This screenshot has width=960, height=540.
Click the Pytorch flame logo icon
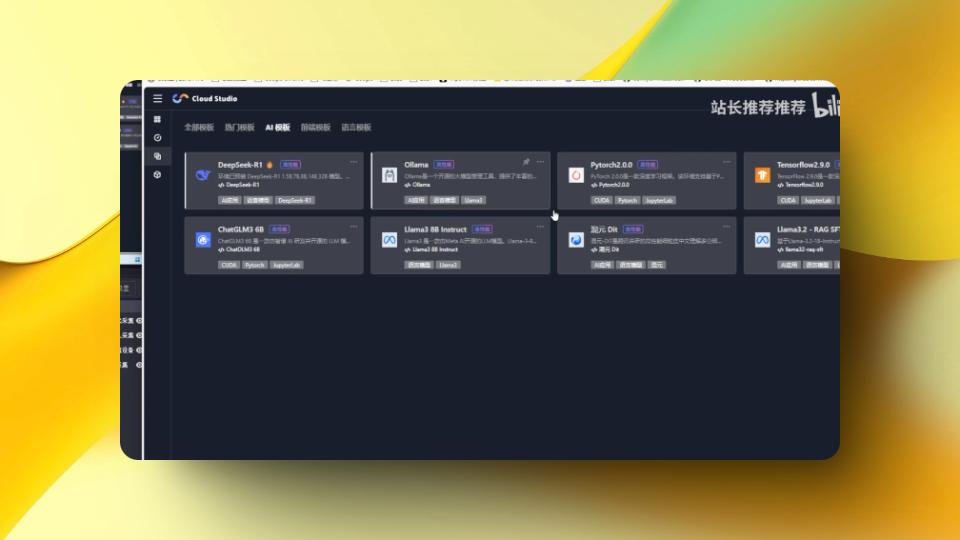tap(576, 175)
